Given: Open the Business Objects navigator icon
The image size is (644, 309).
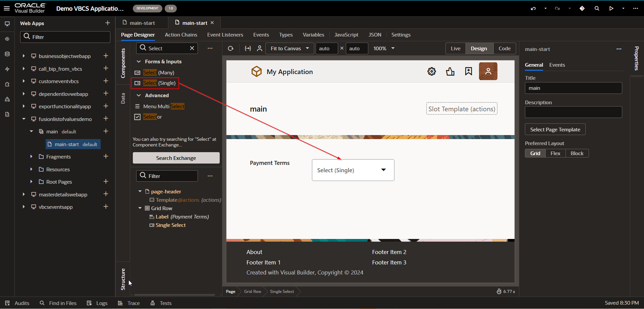Looking at the screenshot, I should 7,54.
